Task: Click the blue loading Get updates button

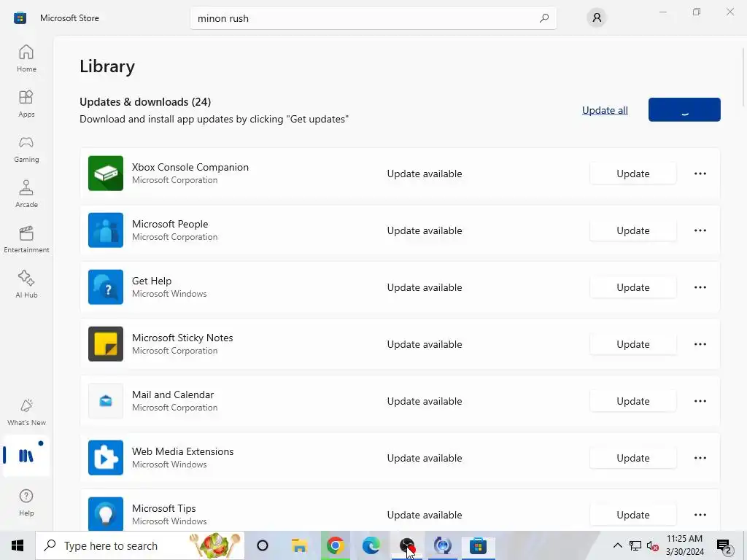Action: coord(684,109)
